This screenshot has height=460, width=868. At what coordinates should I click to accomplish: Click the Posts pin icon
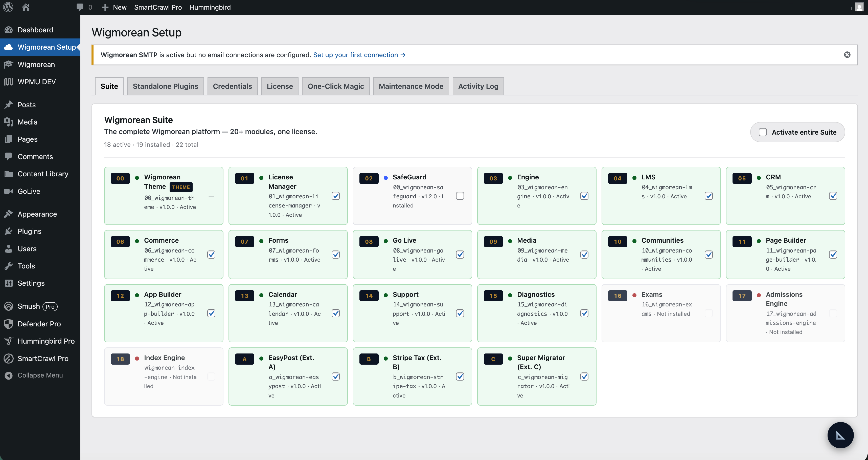tap(9, 104)
